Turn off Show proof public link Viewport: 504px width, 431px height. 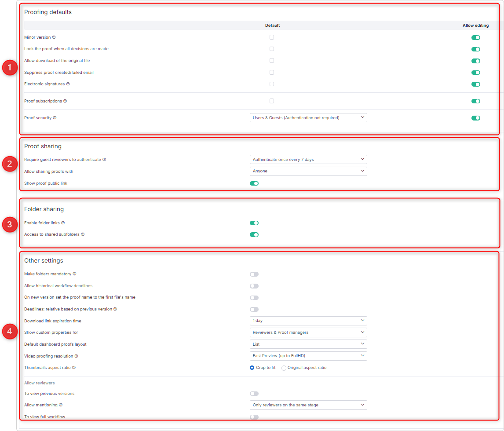(254, 183)
